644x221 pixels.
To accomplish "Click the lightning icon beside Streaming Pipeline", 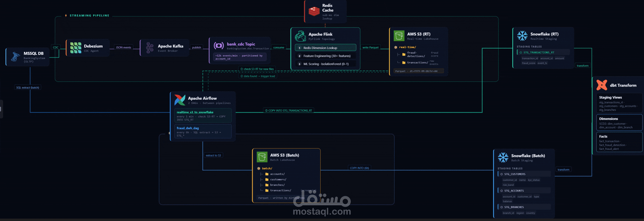I will click(66, 16).
